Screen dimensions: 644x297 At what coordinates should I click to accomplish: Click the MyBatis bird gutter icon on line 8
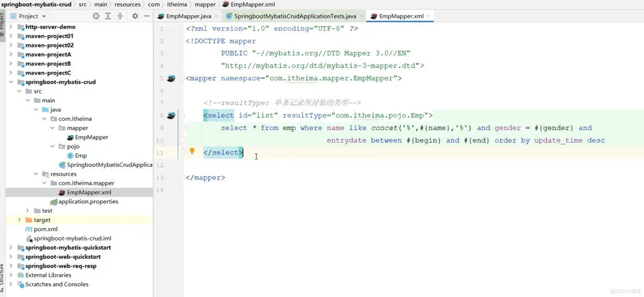pyautogui.click(x=171, y=115)
